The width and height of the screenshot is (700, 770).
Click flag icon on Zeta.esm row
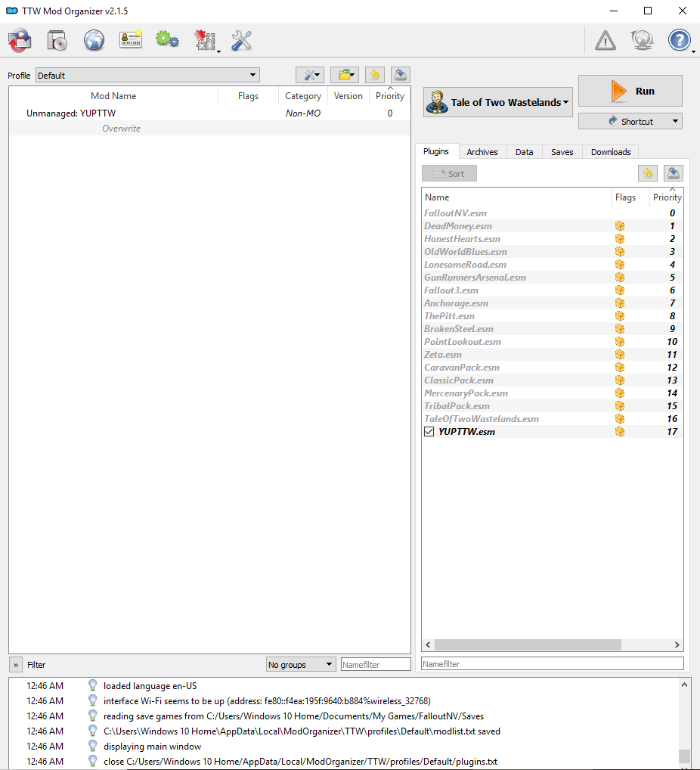[620, 355]
